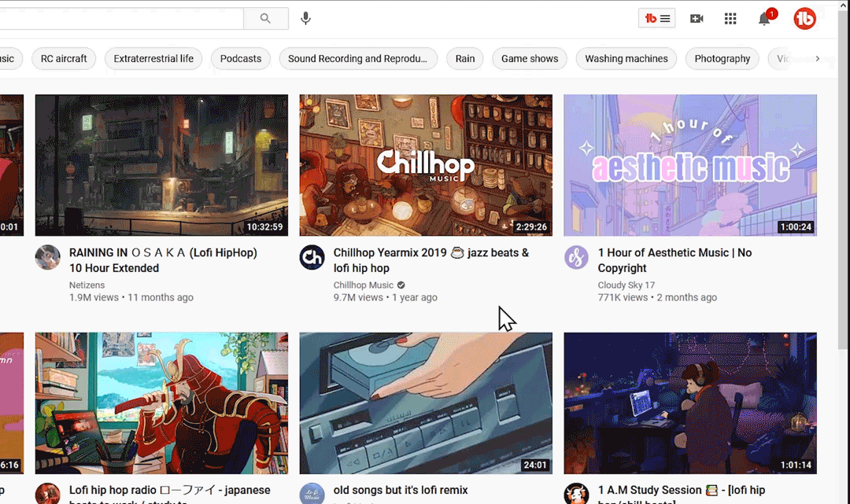Image resolution: width=850 pixels, height=504 pixels.
Task: Open the Chillhop Music channel avatar
Action: point(312,257)
